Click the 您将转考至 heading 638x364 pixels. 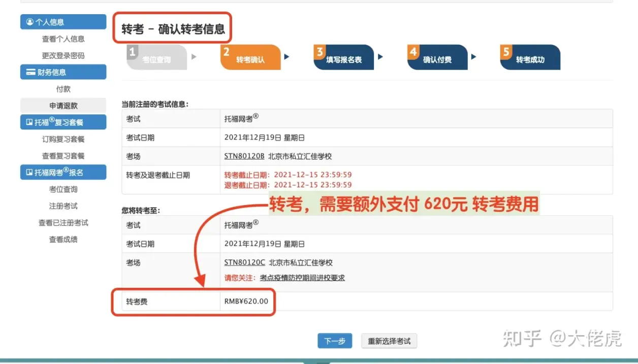141,210
